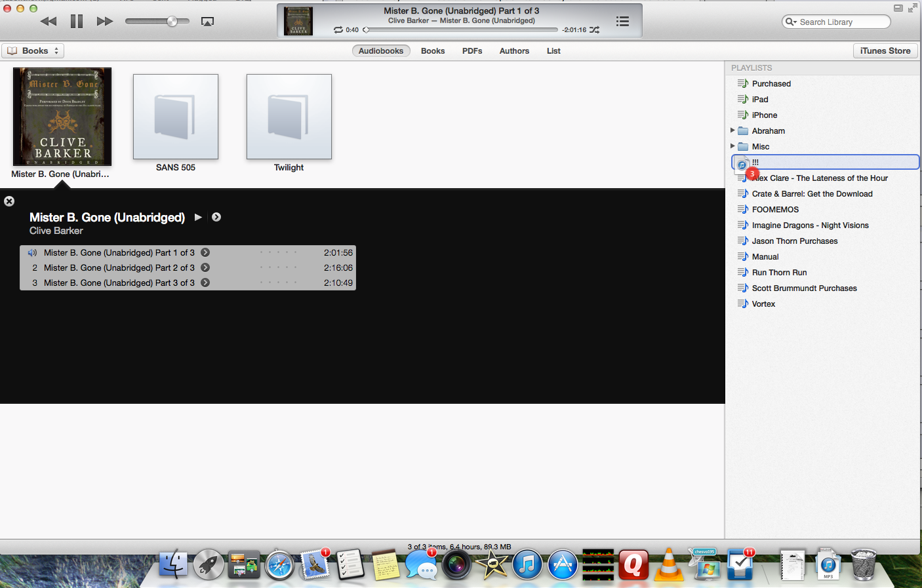
Task: Launch Launchpad from the Dock
Action: pos(209,564)
